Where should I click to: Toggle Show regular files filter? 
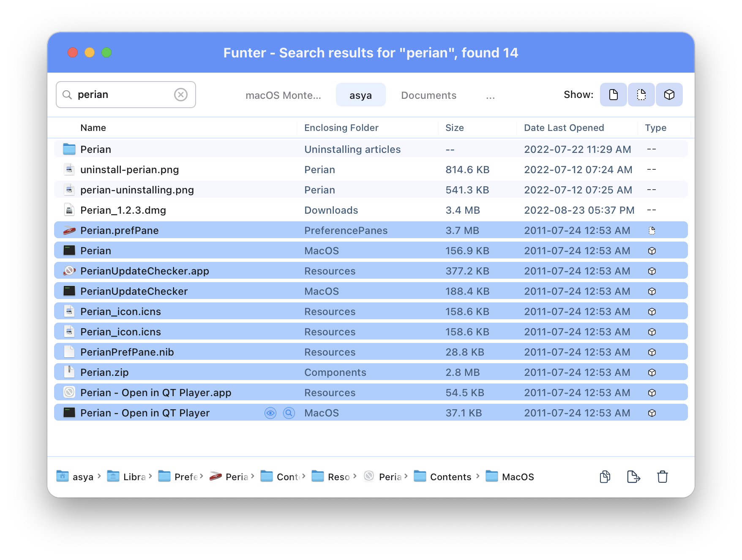point(613,95)
